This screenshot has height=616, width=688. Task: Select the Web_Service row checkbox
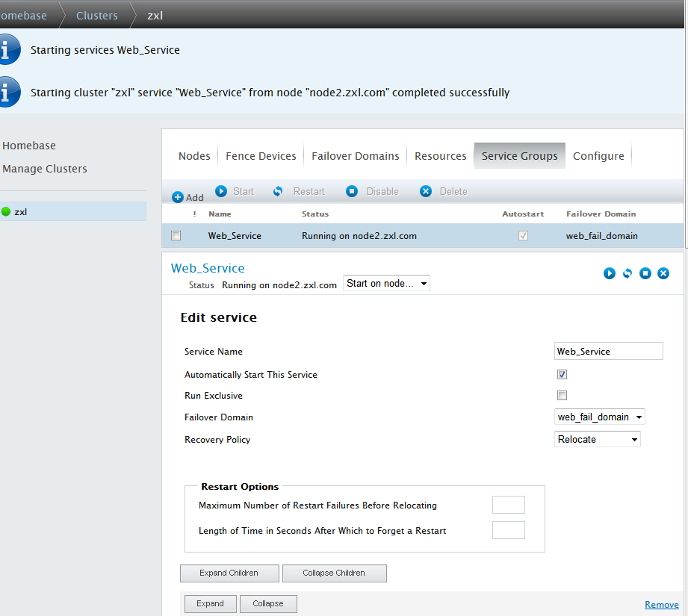coord(176,235)
